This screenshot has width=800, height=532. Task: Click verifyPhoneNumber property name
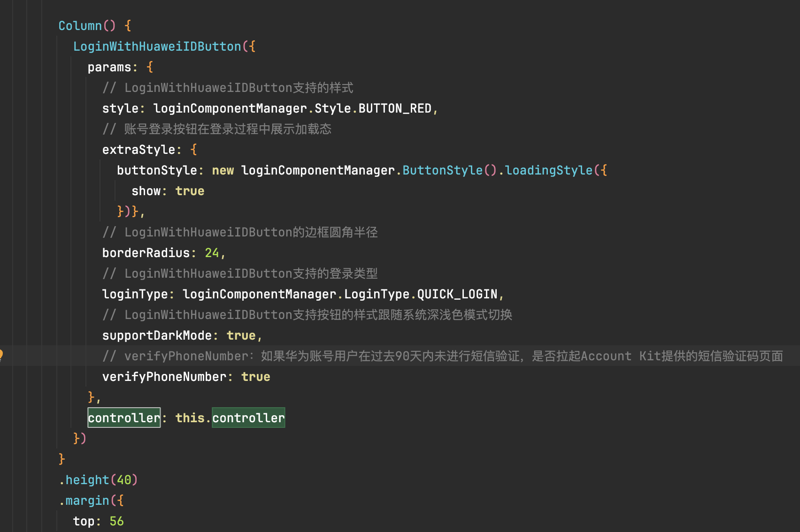tap(164, 377)
